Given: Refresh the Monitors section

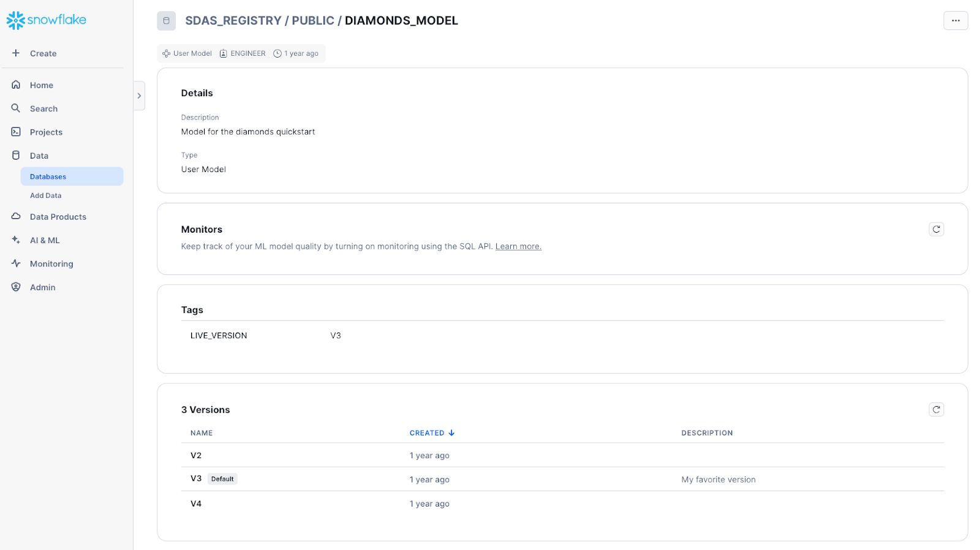Looking at the screenshot, I should coord(936,229).
